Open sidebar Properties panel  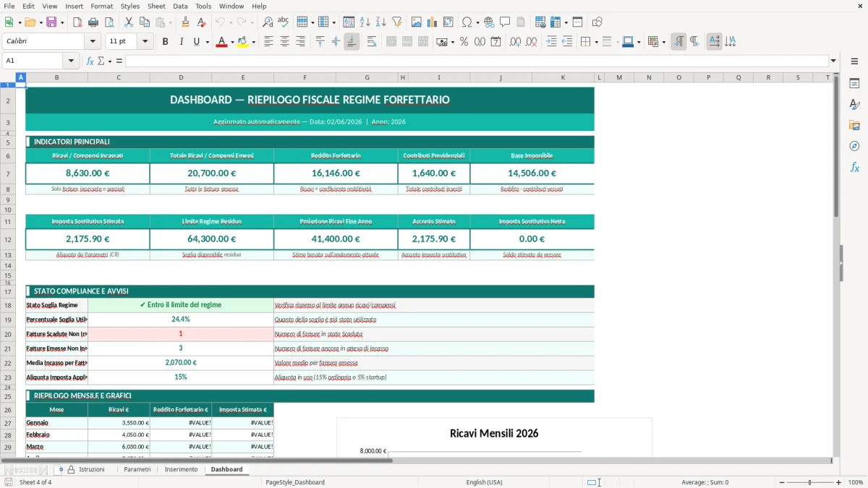tap(854, 83)
